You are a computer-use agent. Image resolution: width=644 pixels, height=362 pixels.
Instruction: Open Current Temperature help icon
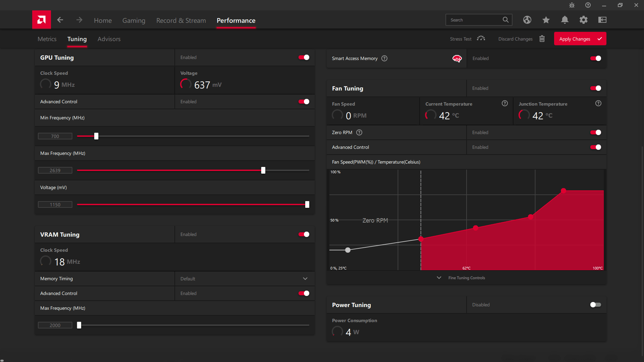coord(505,103)
